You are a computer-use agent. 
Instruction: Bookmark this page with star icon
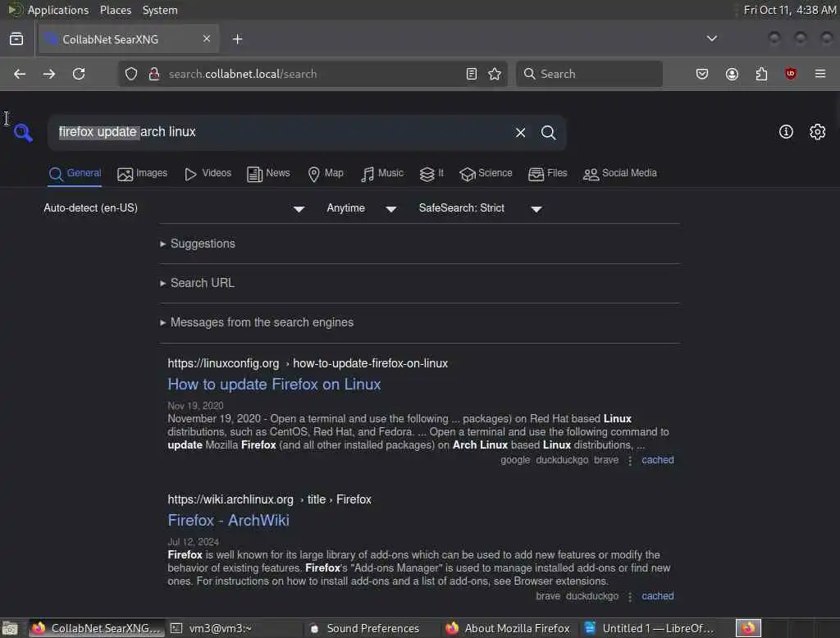pyautogui.click(x=495, y=74)
